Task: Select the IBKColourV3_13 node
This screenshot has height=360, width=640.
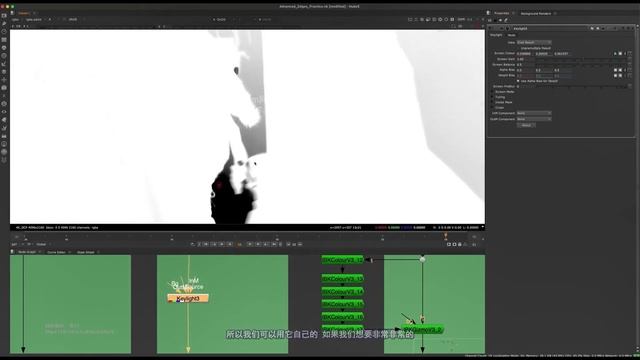Action: [342, 279]
